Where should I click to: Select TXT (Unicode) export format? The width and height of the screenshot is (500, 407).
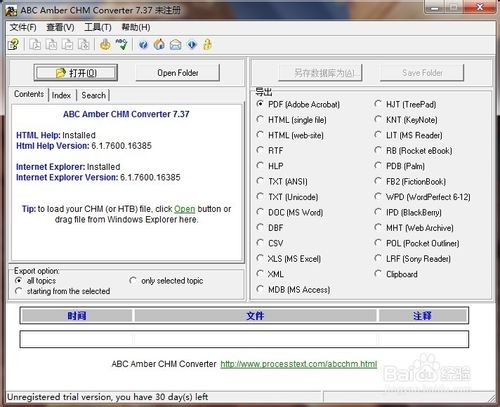click(287, 197)
